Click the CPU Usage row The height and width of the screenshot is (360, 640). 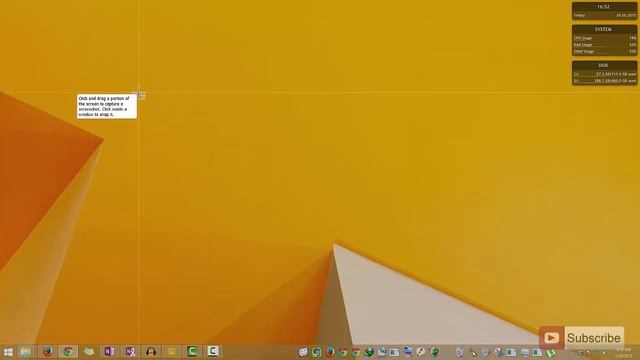point(604,38)
